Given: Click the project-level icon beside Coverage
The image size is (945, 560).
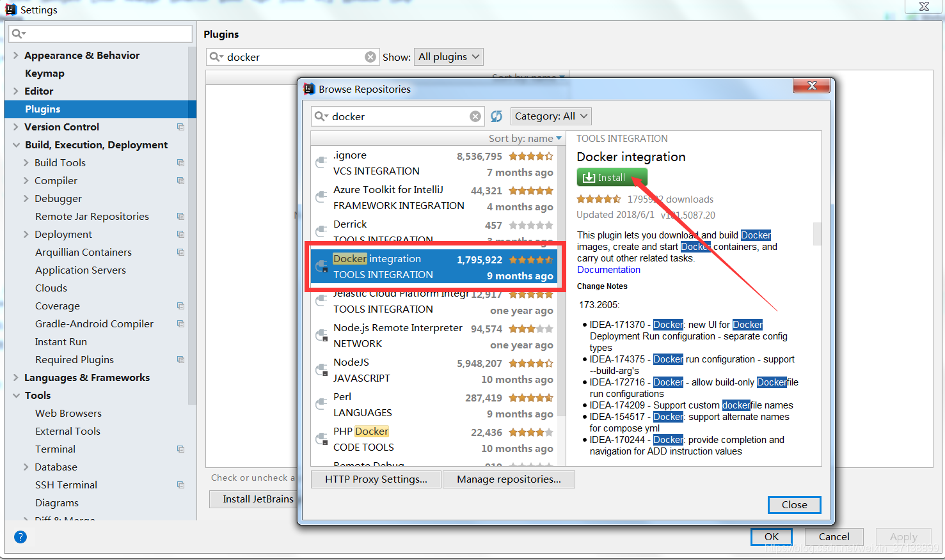Looking at the screenshot, I should 180,306.
